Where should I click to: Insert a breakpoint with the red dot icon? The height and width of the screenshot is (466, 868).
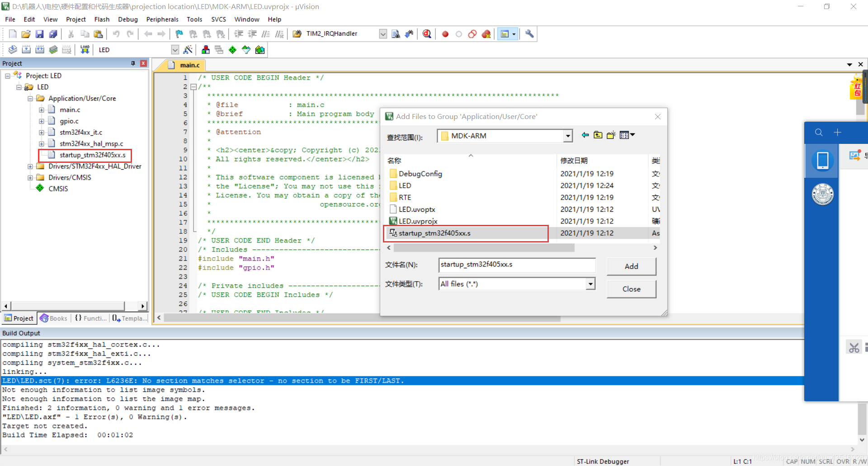click(445, 34)
